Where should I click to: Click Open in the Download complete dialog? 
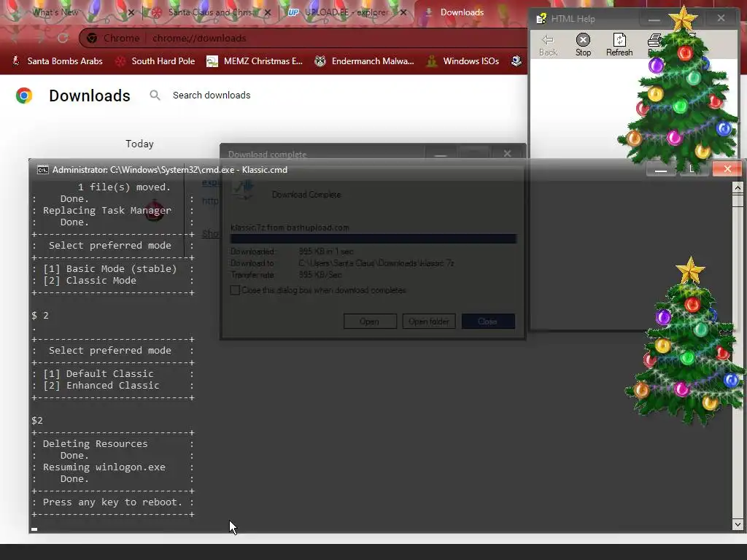(370, 322)
